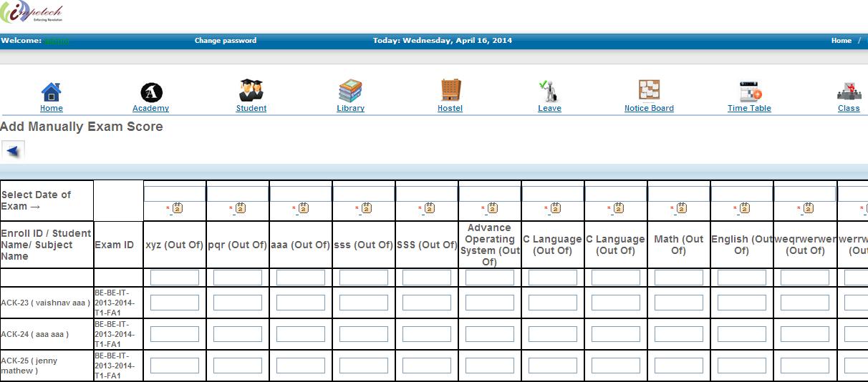
Task: Focus the exam date field for English
Action: (742, 194)
